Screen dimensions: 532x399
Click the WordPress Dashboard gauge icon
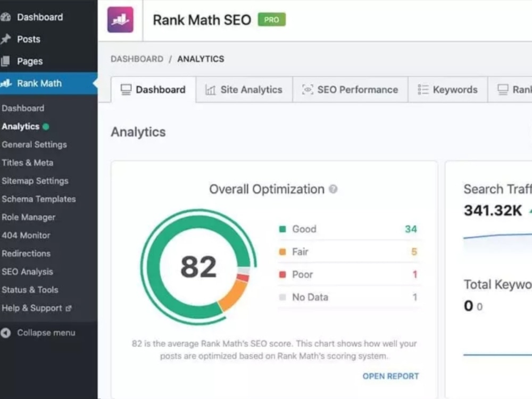(5, 17)
